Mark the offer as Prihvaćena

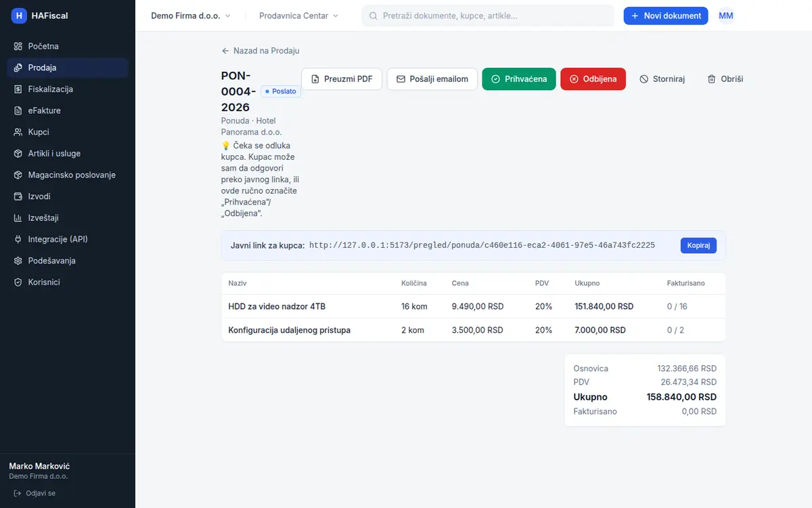(519, 79)
